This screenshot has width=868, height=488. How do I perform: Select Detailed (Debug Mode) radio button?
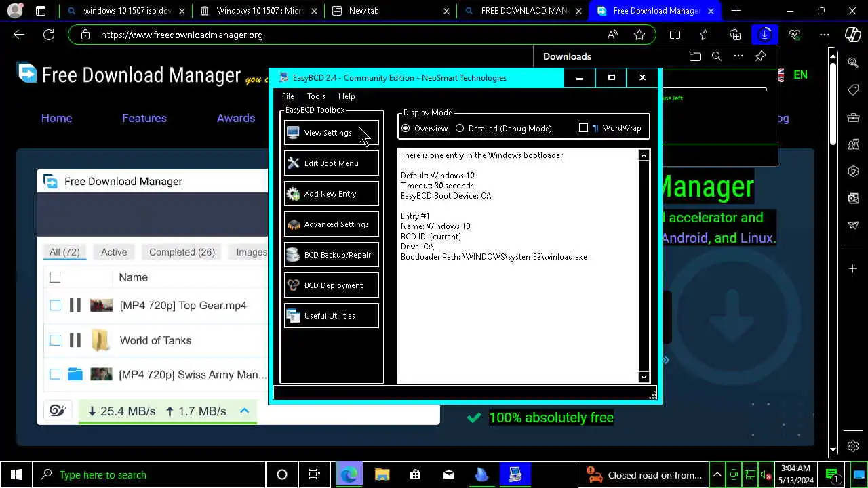(503, 128)
